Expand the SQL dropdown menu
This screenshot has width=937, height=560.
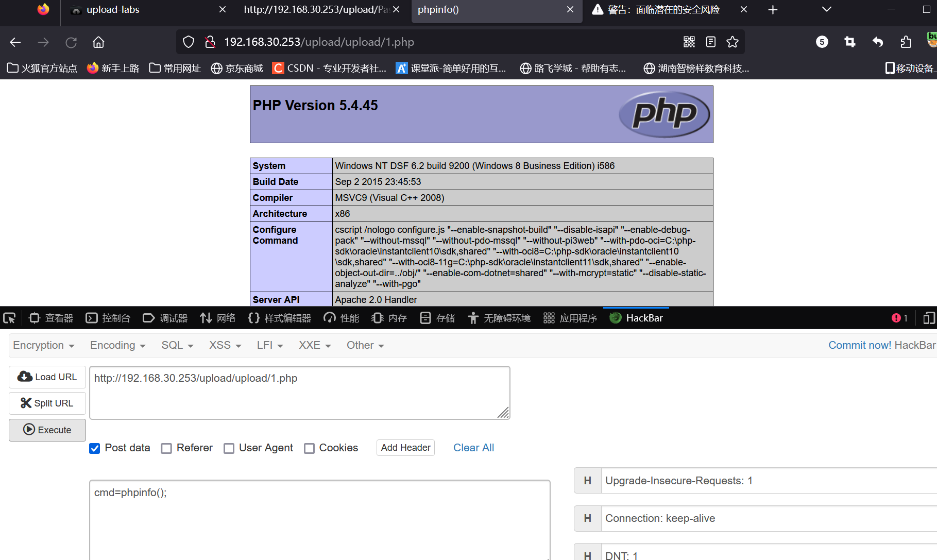(177, 346)
